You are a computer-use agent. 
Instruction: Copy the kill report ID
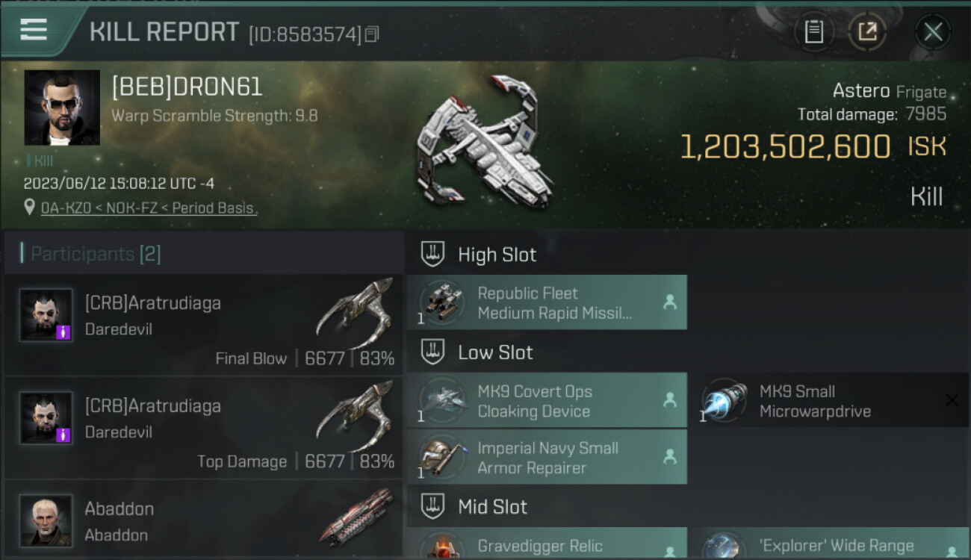pos(372,34)
